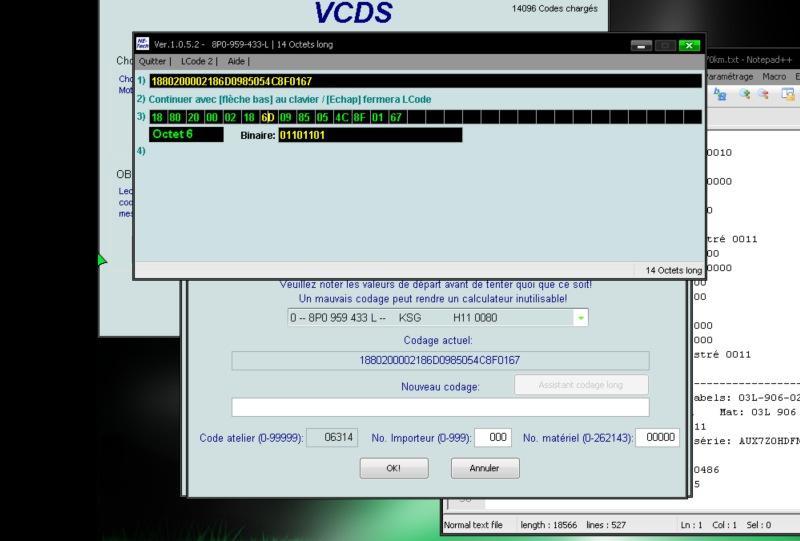Click the Octet 6 label
Viewport: 800px width, 541px height.
tap(186, 134)
